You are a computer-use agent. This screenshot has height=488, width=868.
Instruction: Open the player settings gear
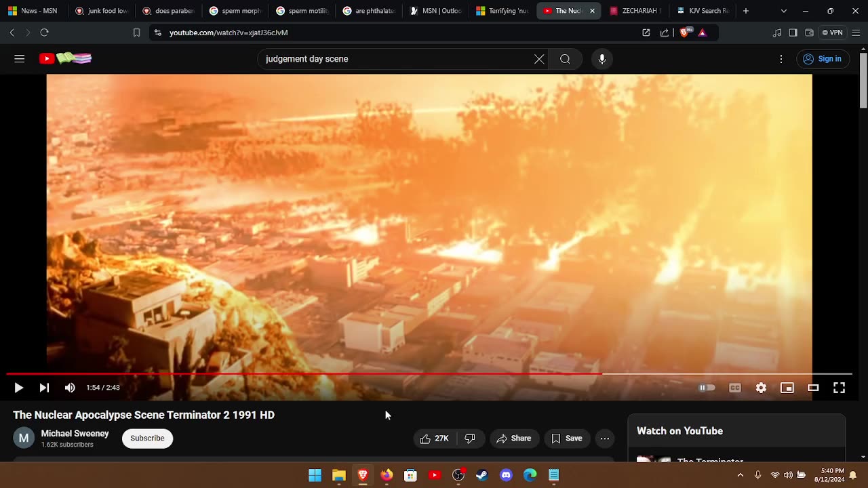[761, 388]
